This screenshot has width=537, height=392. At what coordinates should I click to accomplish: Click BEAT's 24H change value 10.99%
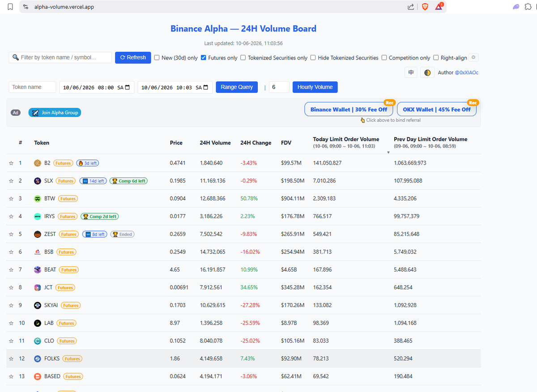pos(249,270)
